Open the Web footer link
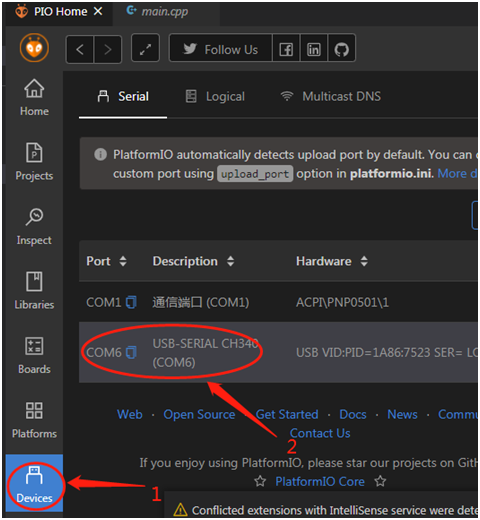This screenshot has height=520, width=480. 130,414
